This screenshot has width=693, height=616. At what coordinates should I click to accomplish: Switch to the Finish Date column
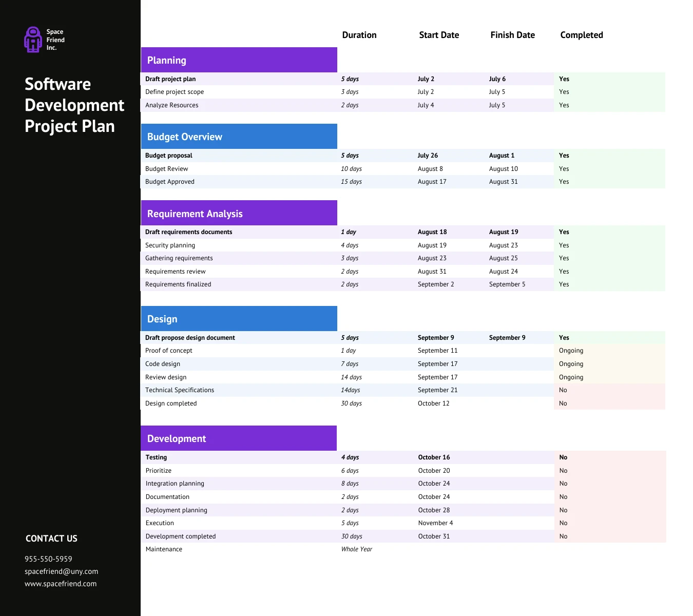coord(512,35)
